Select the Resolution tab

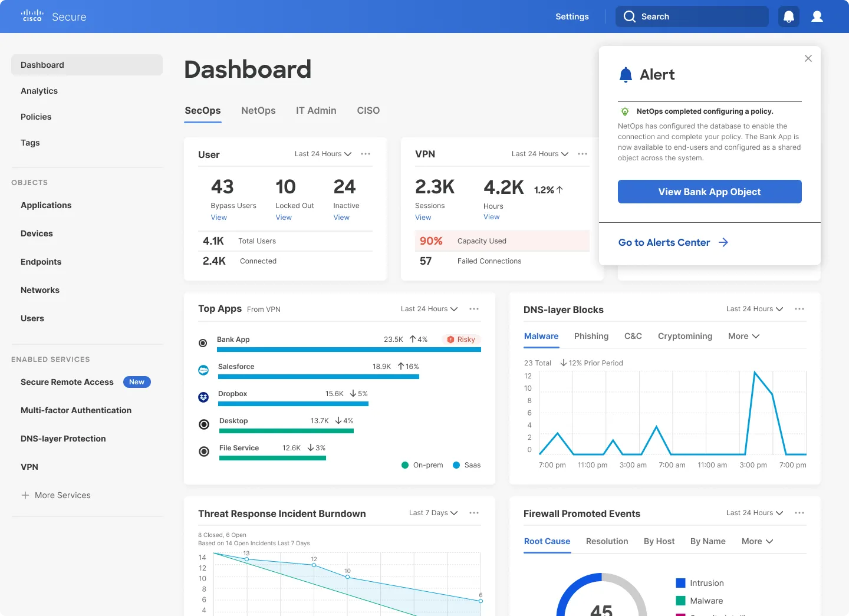607,541
